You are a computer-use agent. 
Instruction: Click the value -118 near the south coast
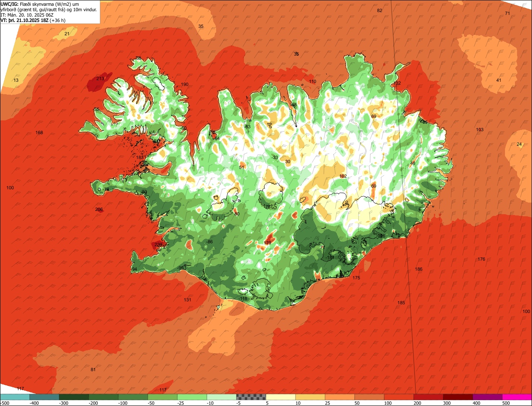pos(243,298)
